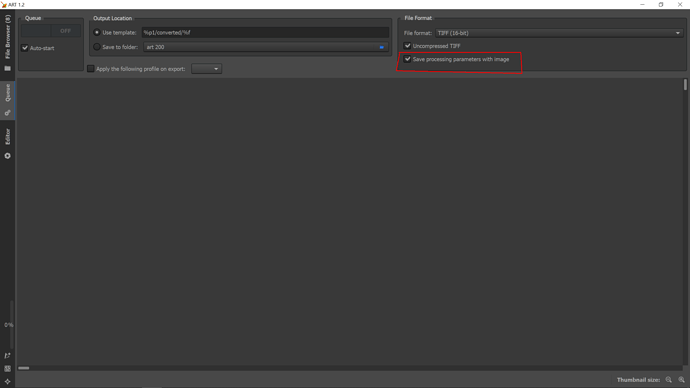Toggle the Auto-start checkbox
Screen dimensions: 690x388
(25, 48)
